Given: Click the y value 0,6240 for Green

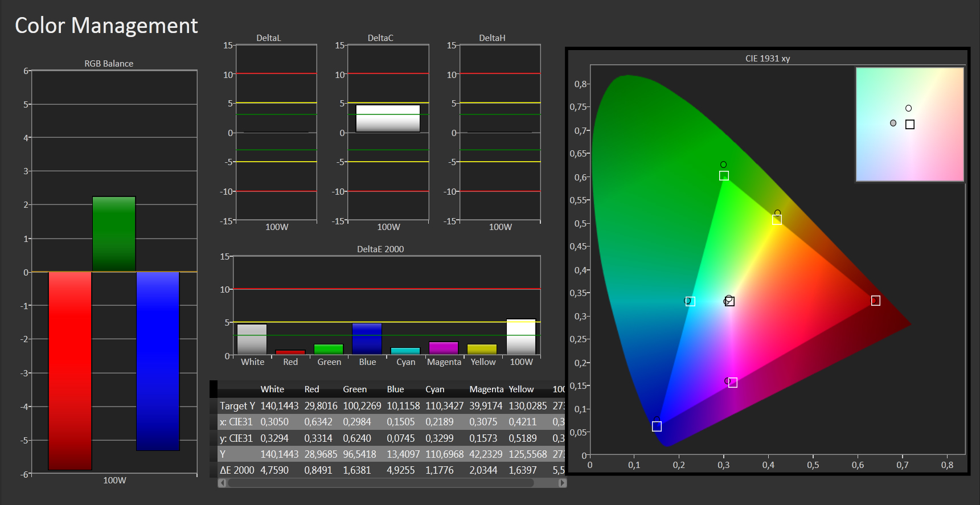Looking at the screenshot, I should click(356, 438).
